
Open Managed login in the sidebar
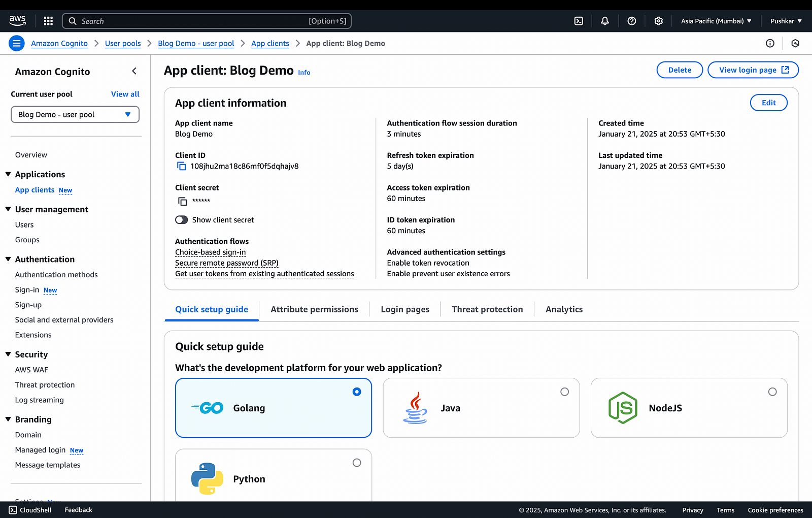coord(40,450)
